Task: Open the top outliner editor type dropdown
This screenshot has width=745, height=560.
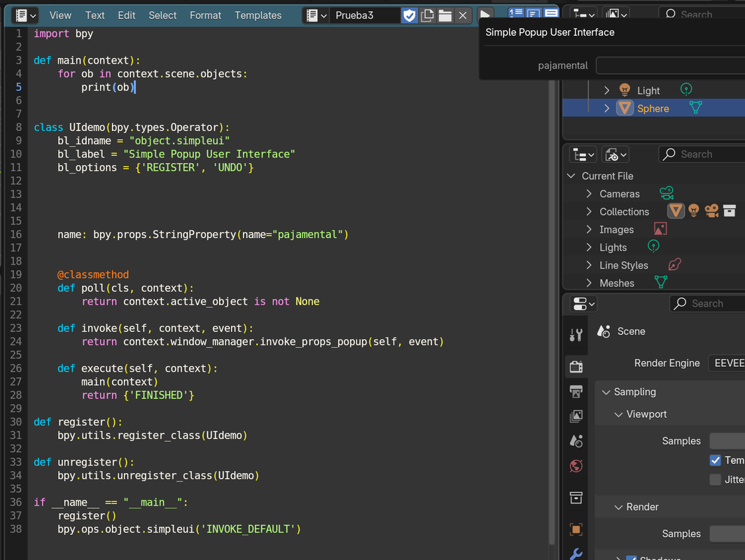Action: point(584,14)
